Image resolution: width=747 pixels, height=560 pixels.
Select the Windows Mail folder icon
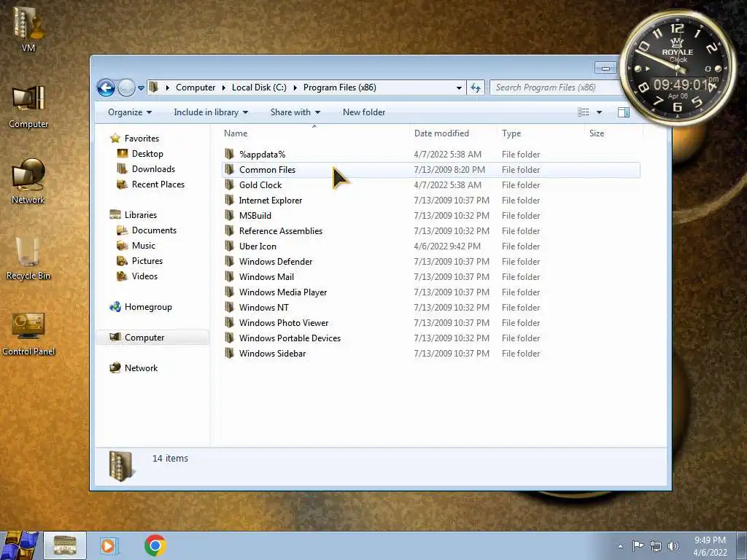[229, 276]
